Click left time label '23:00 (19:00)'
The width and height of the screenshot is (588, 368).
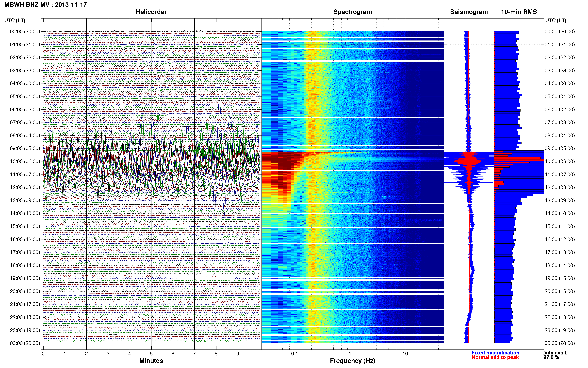25,330
